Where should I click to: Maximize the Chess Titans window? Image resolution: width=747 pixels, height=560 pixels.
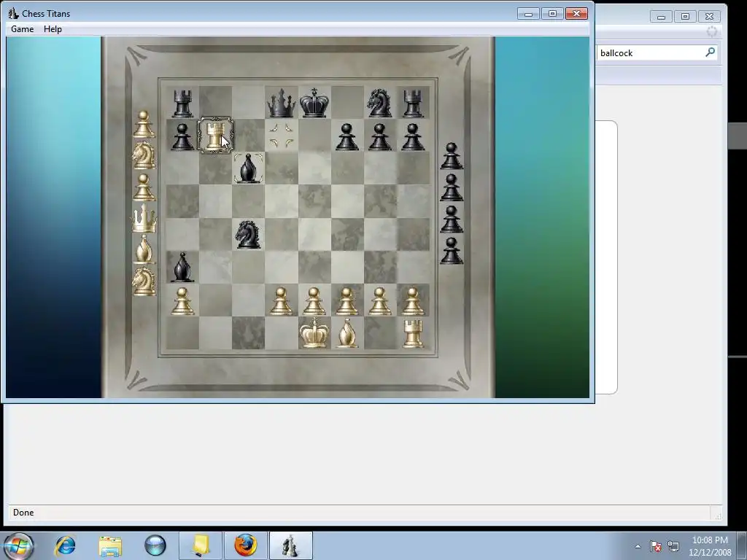(x=553, y=13)
